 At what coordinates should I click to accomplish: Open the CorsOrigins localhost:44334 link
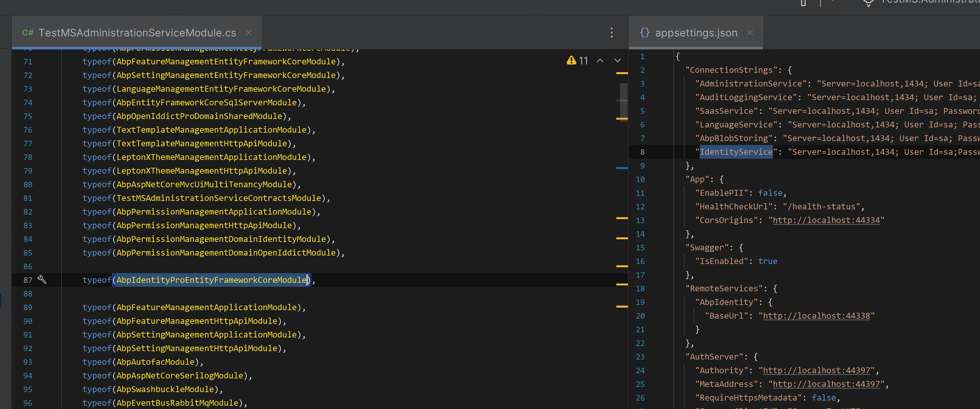(x=826, y=220)
